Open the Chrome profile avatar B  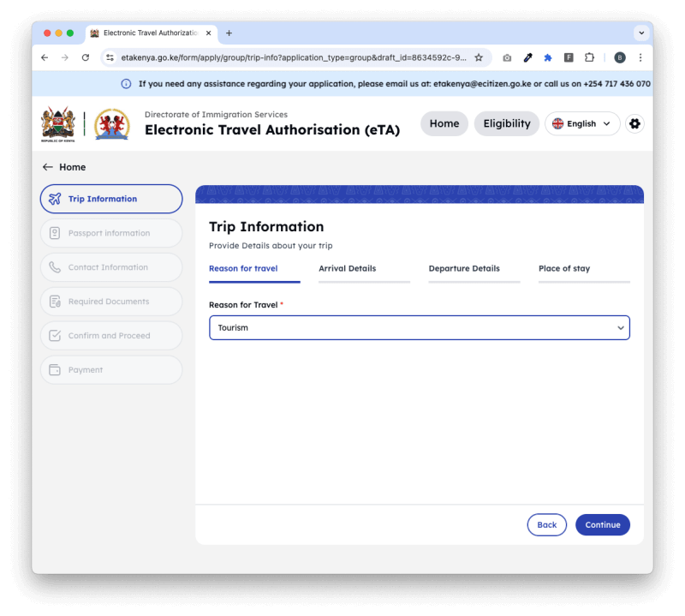(x=619, y=57)
